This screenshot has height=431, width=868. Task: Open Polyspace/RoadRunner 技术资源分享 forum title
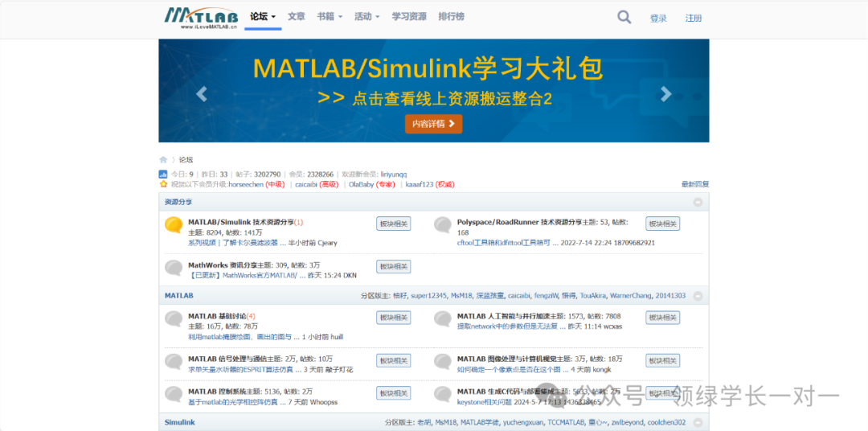coord(519,222)
